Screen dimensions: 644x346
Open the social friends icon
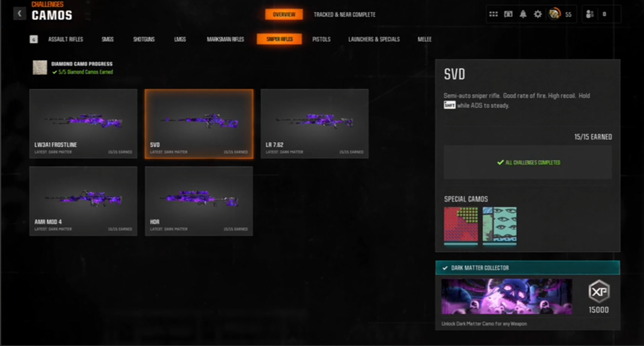click(x=590, y=14)
